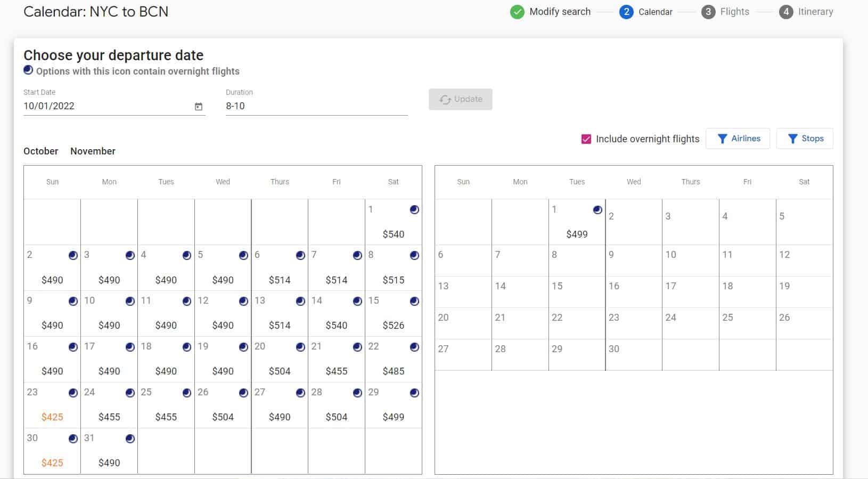Select October 14 priced at $540

[x=337, y=314]
